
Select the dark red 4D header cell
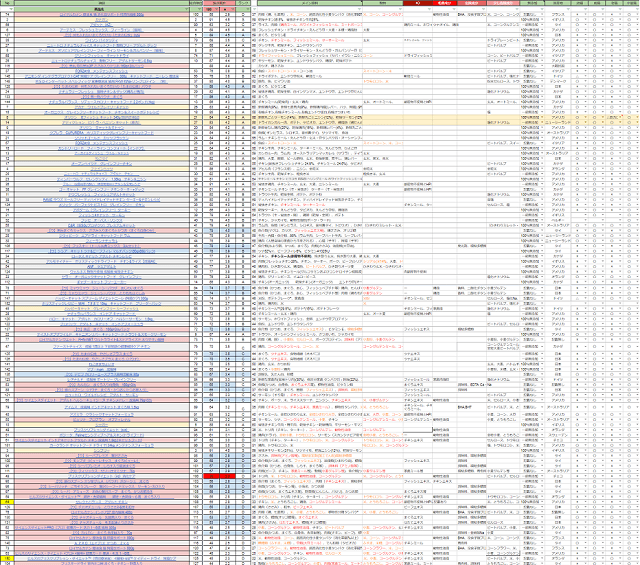click(x=418, y=3)
